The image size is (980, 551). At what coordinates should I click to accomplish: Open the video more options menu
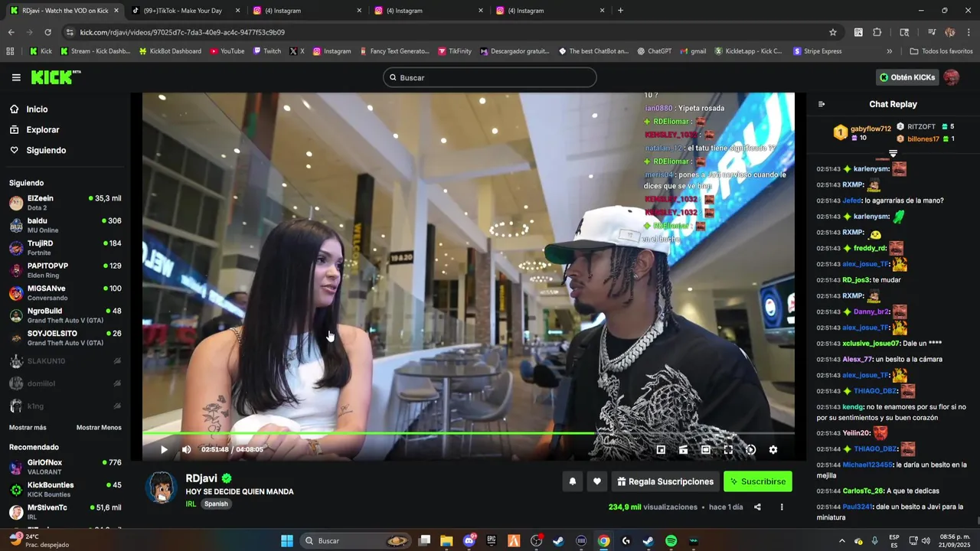point(782,507)
